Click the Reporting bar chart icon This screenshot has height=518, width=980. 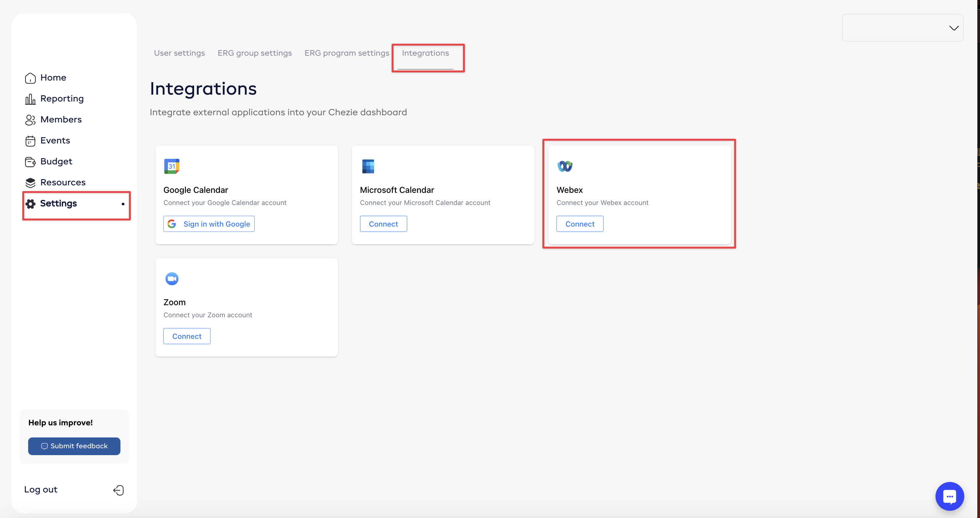30,99
